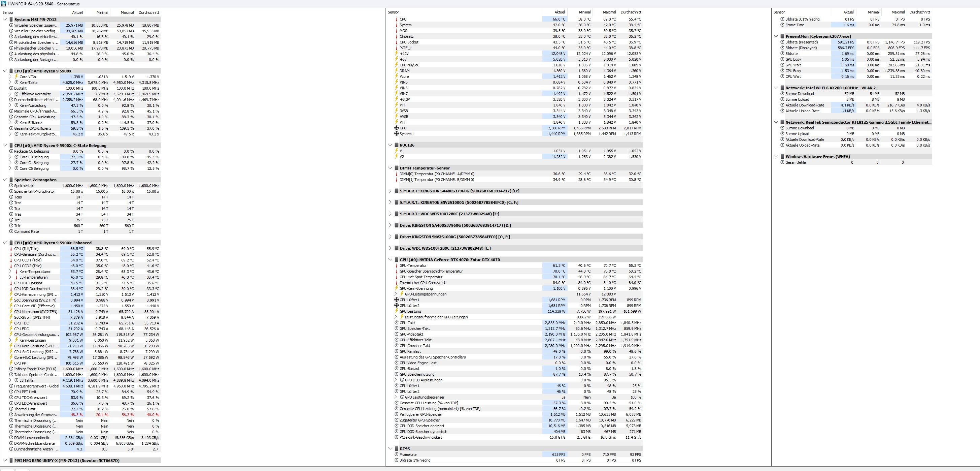Screen dimensions: 980x471
Task: Expand the Drive KINGSTON SNV2S1000G group
Action: point(390,237)
